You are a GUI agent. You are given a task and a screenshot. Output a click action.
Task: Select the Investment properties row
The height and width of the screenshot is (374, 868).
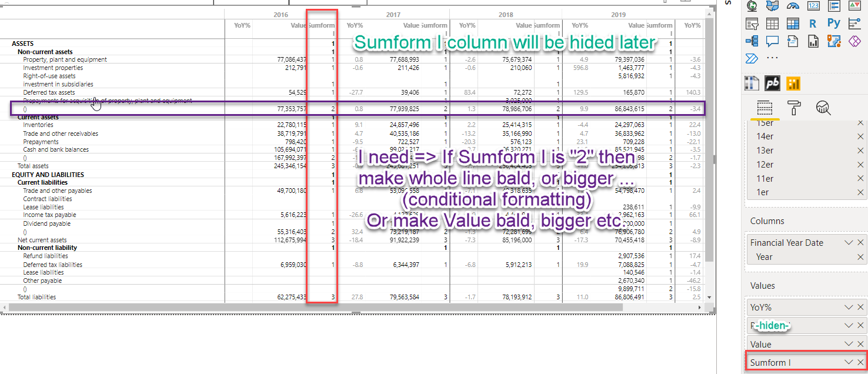(x=52, y=68)
